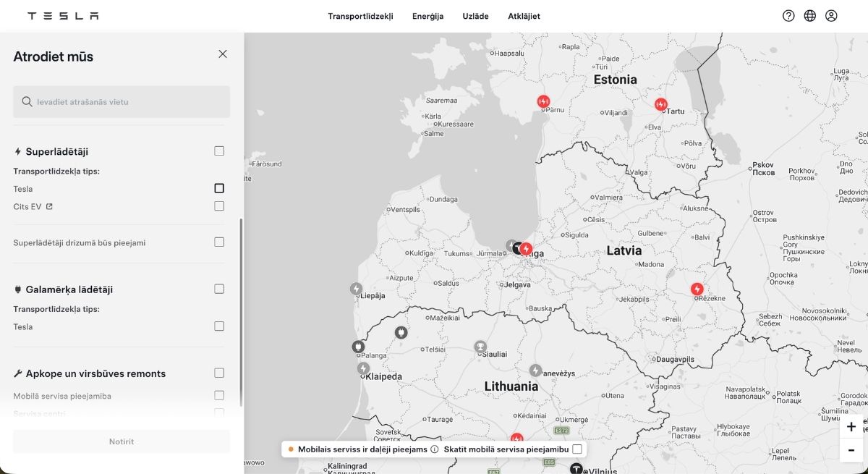The image size is (868, 474).
Task: Click the Jelgava city label
Action: click(517, 284)
